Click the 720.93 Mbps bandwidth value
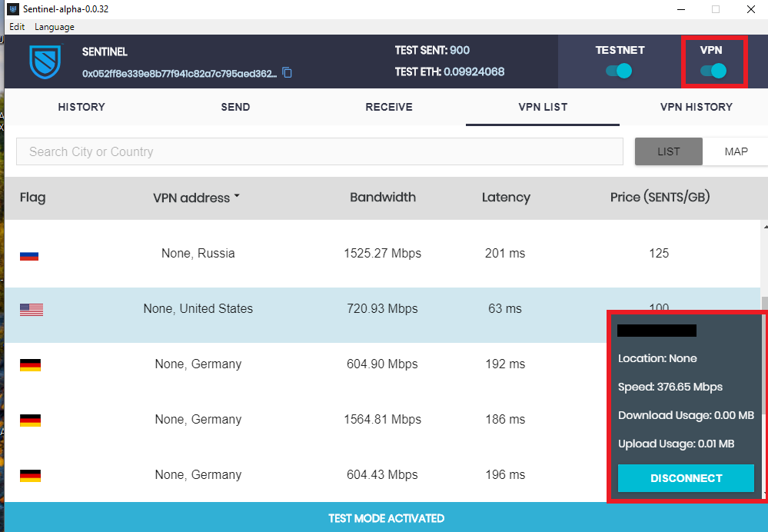Viewport: 768px width, 532px height. point(383,308)
